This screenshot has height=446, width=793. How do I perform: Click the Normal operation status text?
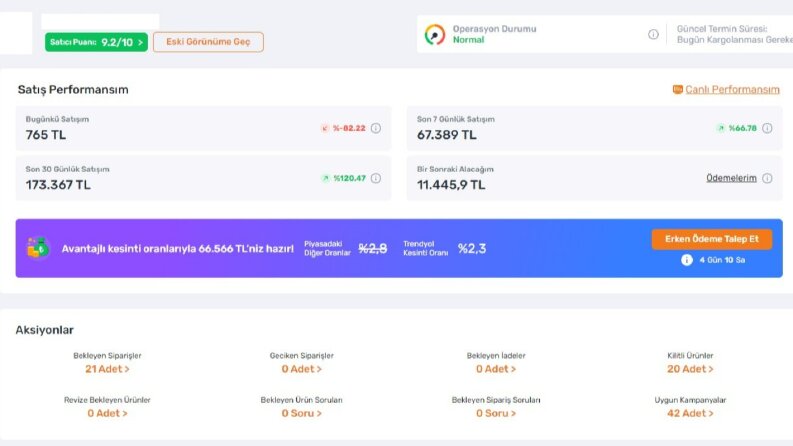click(x=468, y=40)
